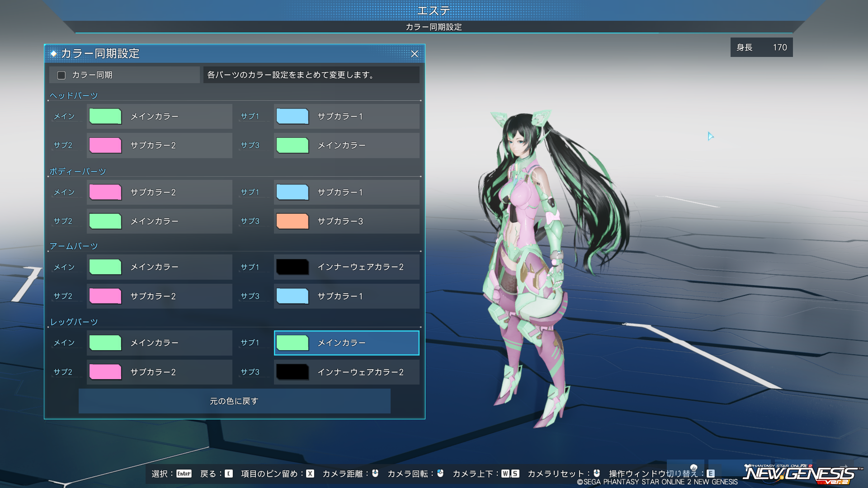Click the X key icon for 項目のピン留め
Viewport: 868px width, 488px height.
310,474
